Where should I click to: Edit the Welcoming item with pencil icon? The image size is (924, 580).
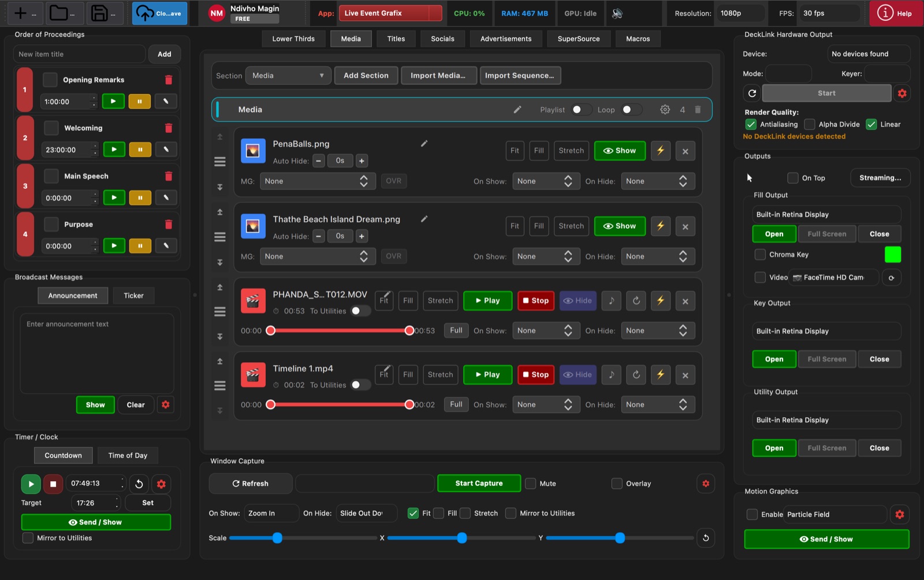pos(166,150)
